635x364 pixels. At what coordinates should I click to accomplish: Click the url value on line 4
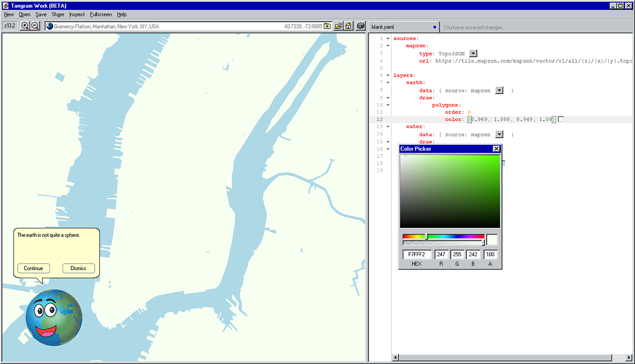tap(534, 61)
